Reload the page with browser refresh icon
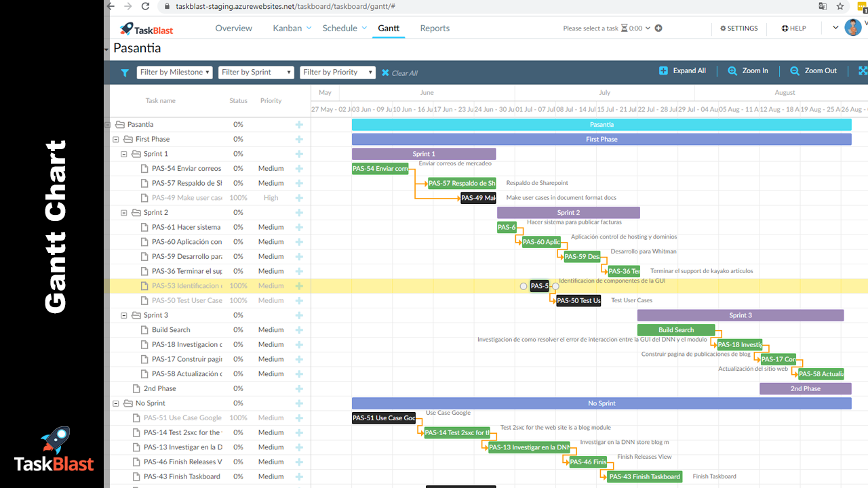Viewport: 868px width, 488px height. [145, 6]
